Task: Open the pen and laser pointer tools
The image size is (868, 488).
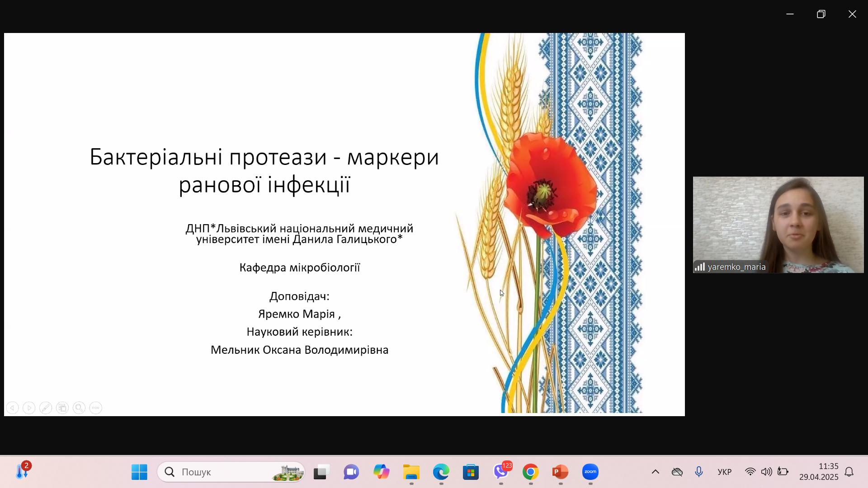Action: coord(46,408)
